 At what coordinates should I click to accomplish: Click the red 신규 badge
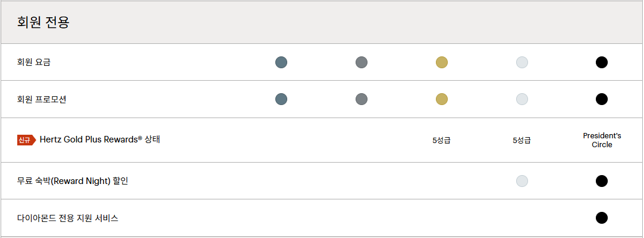coord(26,140)
